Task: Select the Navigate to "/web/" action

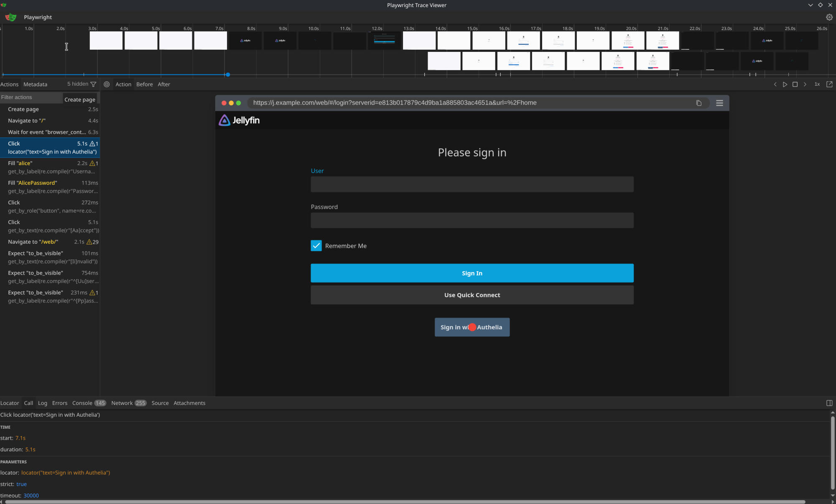Action: pyautogui.click(x=50, y=242)
